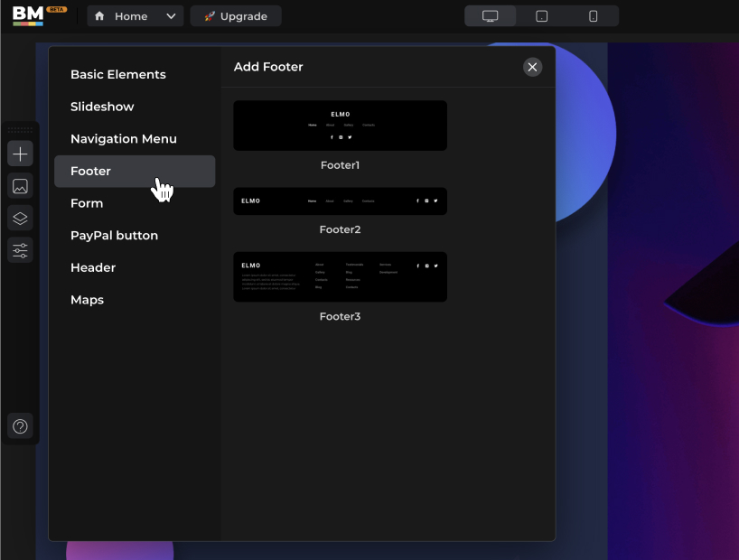The image size is (739, 560).
Task: Click the BM logo in the top bar
Action: [x=25, y=14]
